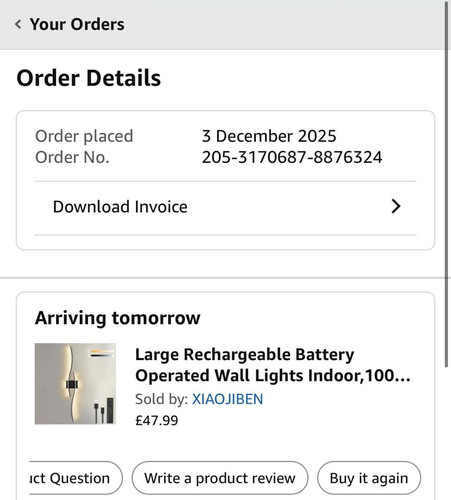This screenshot has height=500, width=451.
Task: Click the Order No. label
Action: (72, 157)
